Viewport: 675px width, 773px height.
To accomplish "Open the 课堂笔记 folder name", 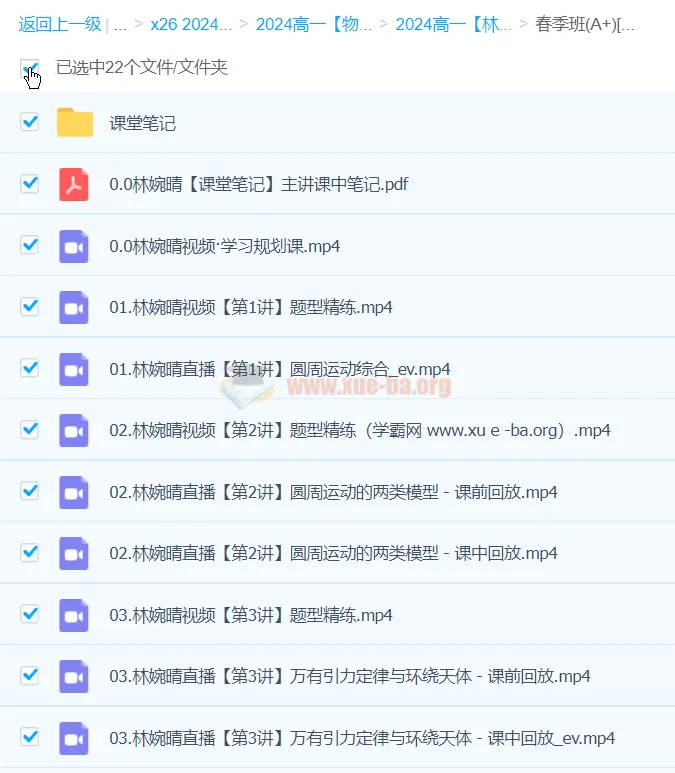I will click(143, 124).
